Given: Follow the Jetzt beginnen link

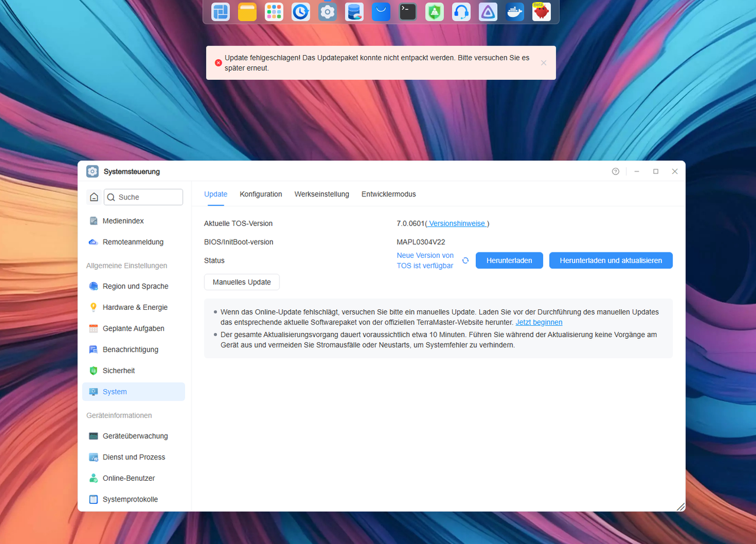Looking at the screenshot, I should [539, 322].
